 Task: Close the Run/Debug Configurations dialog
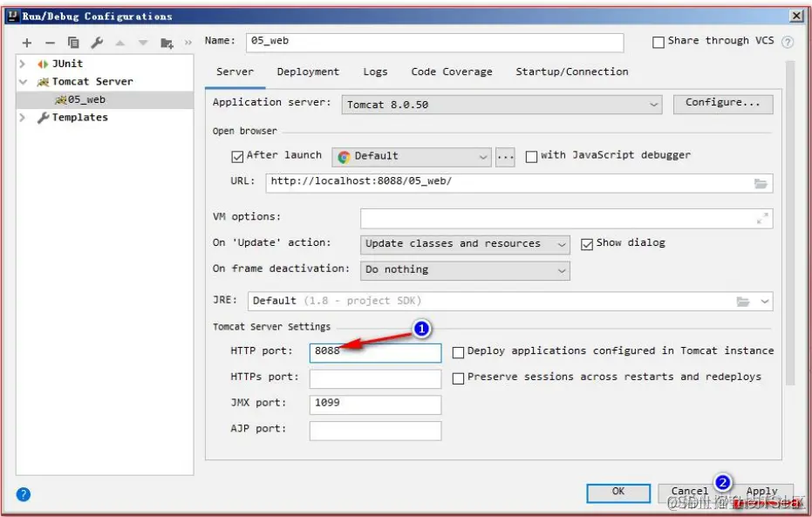(796, 16)
